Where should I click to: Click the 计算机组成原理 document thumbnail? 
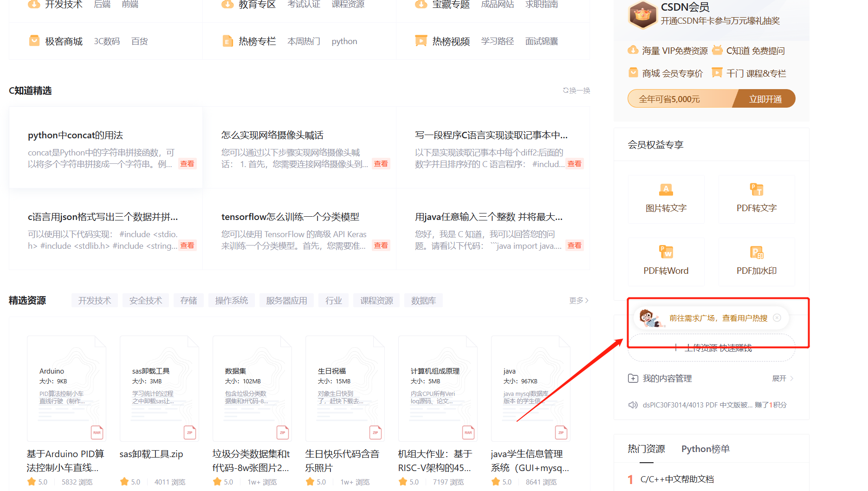coord(438,389)
